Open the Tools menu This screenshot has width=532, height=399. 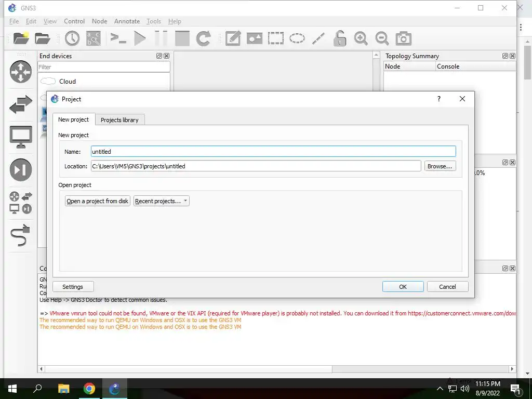(154, 21)
